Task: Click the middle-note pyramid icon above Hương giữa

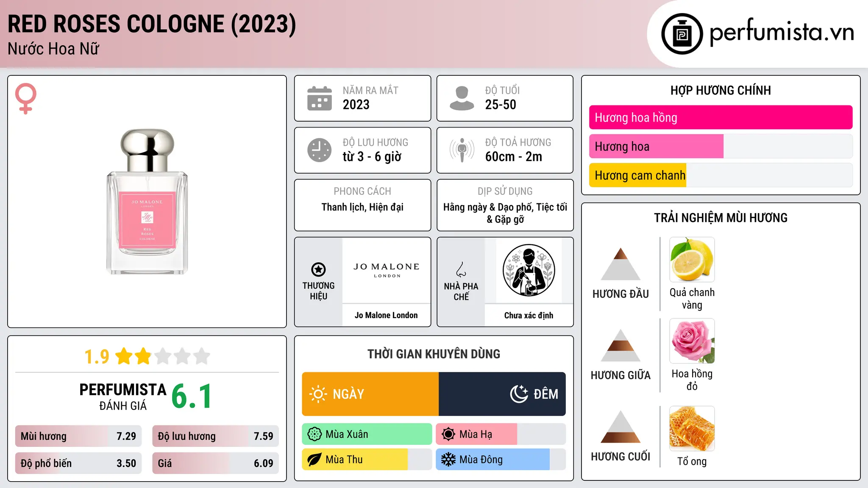Action: point(620,345)
